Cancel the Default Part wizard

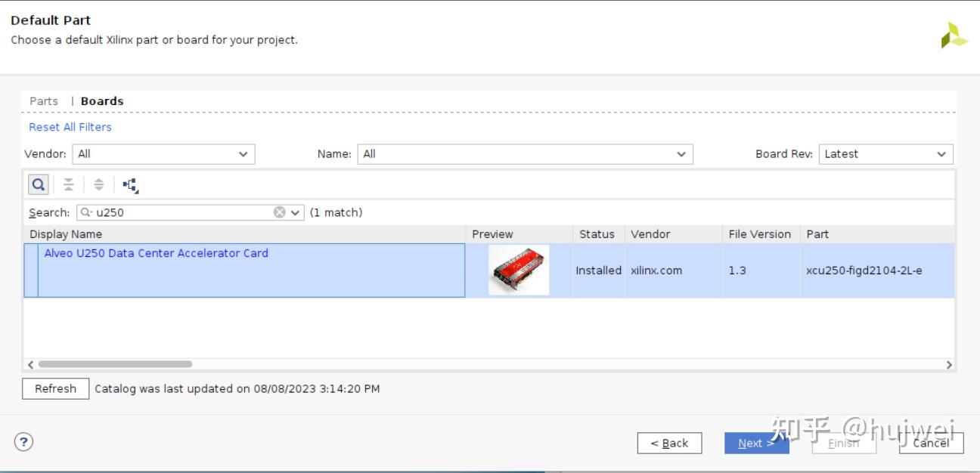tap(930, 443)
